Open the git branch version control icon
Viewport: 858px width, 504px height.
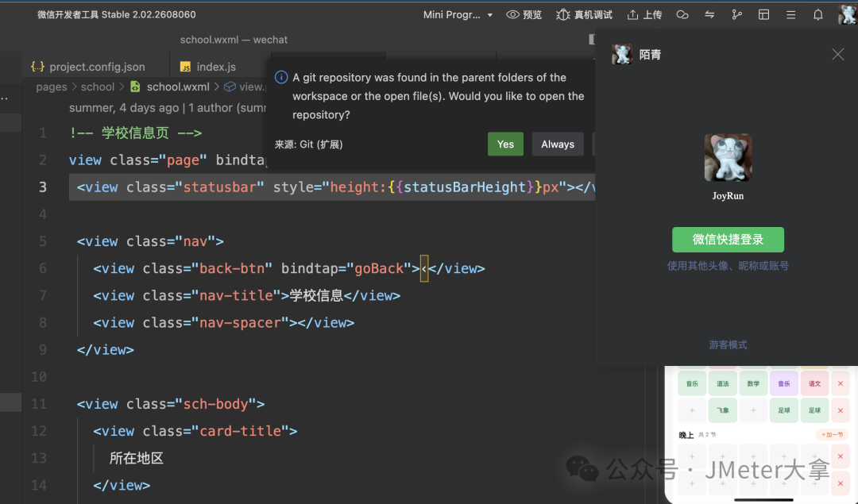[736, 15]
